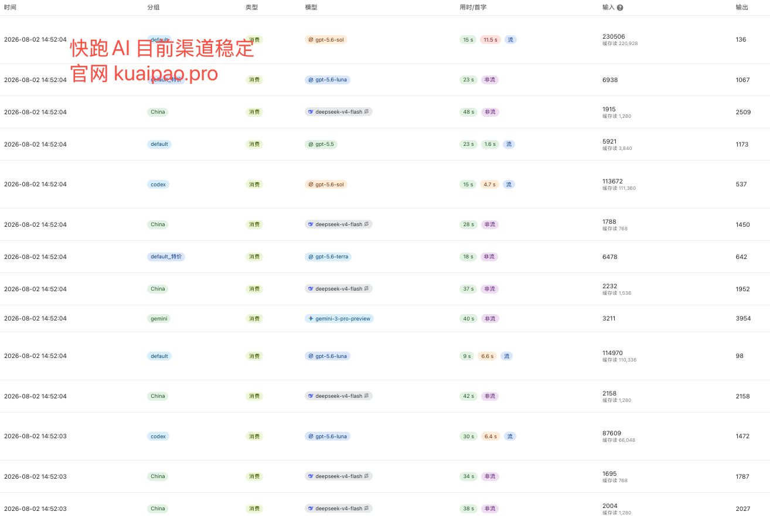Image resolution: width=770 pixels, height=532 pixels.
Task: Click the 用时/首字 column header
Action: [x=473, y=8]
